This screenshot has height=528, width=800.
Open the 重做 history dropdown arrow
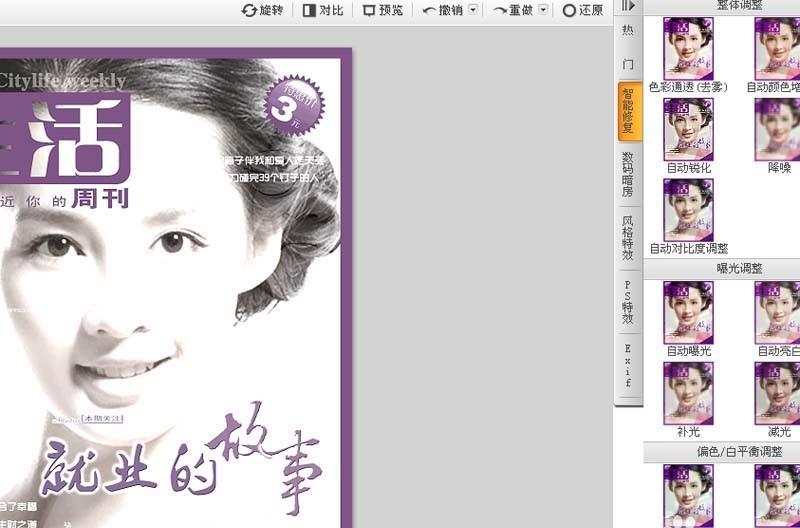click(543, 10)
